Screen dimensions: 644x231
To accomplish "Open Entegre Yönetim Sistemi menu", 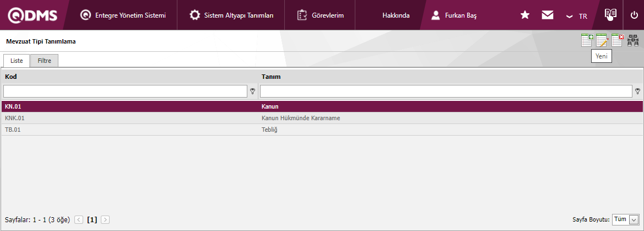I will point(123,15).
